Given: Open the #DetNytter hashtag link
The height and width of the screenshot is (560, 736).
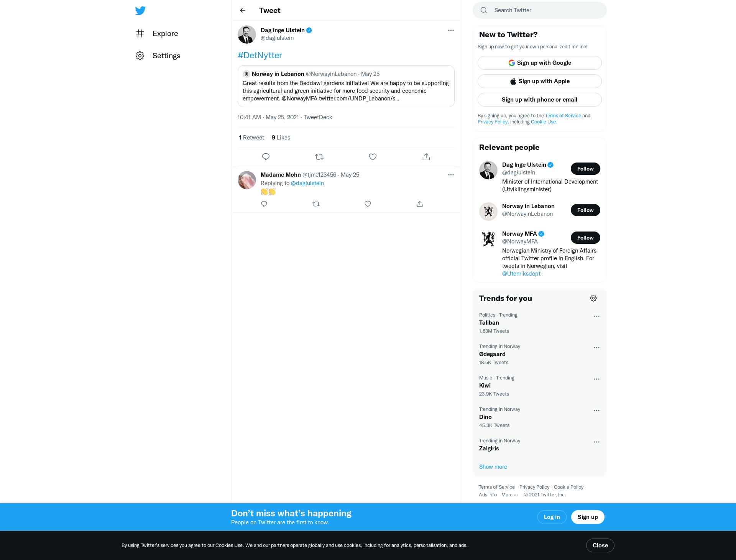Looking at the screenshot, I should click(x=260, y=55).
